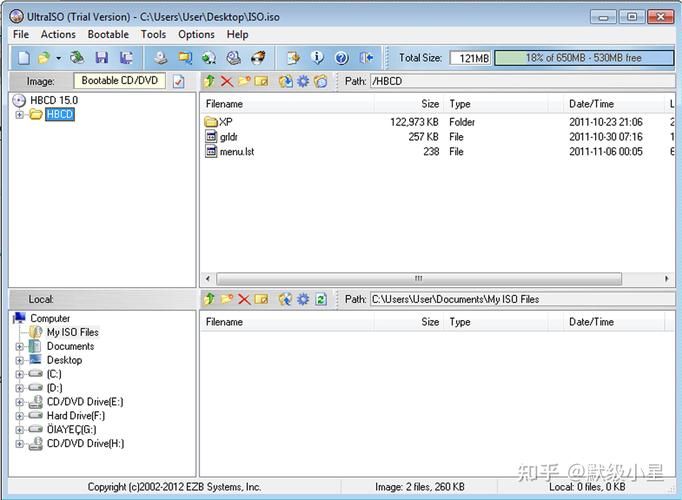The image size is (682, 500).
Task: Expand the CD/DVD Drive(E:) node
Action: pyautogui.click(x=20, y=402)
